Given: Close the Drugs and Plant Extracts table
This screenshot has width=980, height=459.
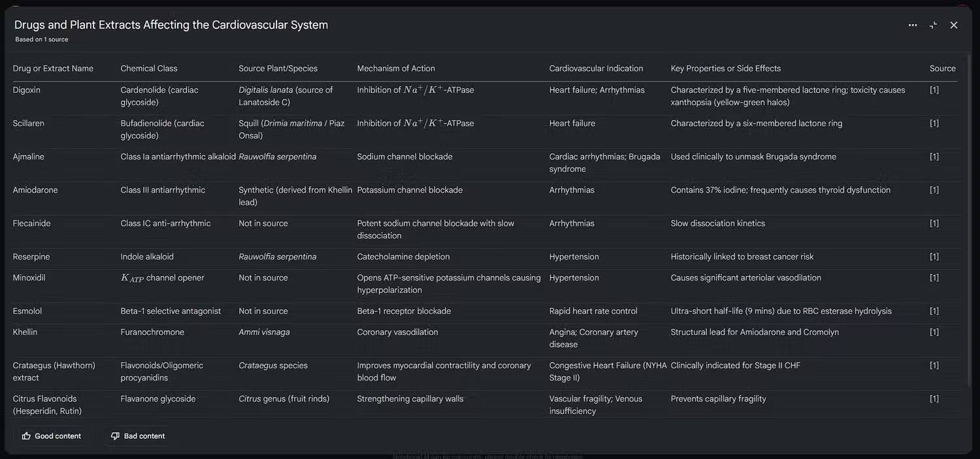Looking at the screenshot, I should (x=953, y=25).
